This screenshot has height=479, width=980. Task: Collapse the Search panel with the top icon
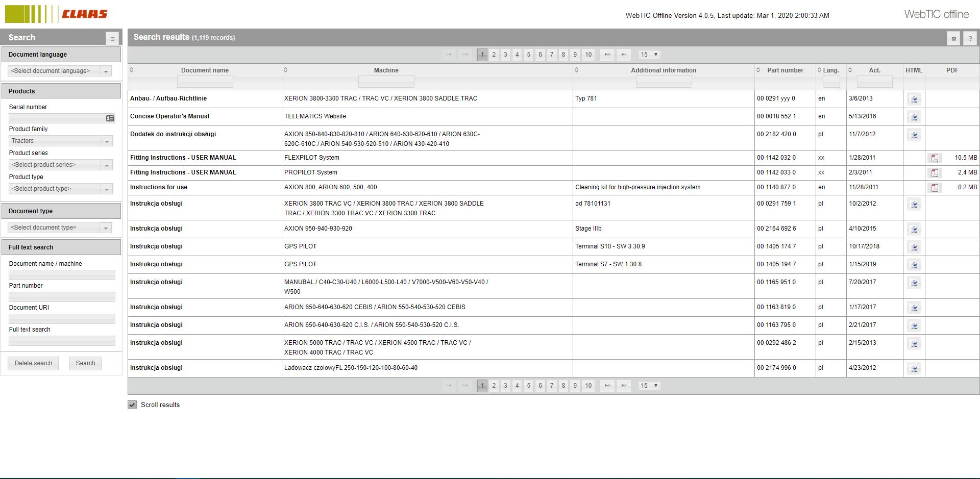coord(112,38)
